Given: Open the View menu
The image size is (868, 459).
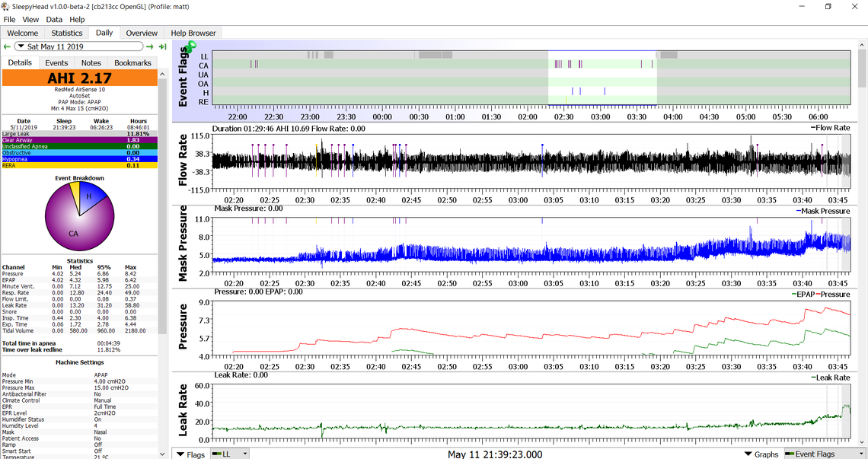Looking at the screenshot, I should (30, 19).
